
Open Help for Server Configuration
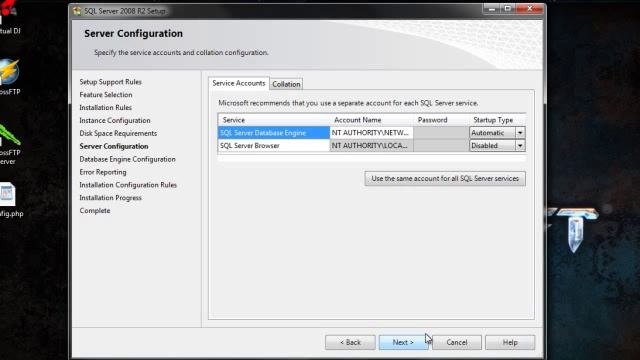coord(510,342)
